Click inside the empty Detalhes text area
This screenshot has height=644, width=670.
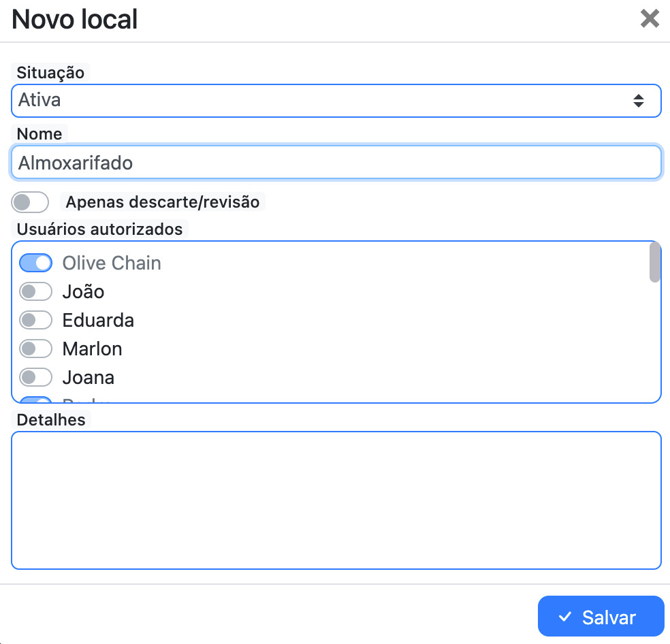pos(336,500)
